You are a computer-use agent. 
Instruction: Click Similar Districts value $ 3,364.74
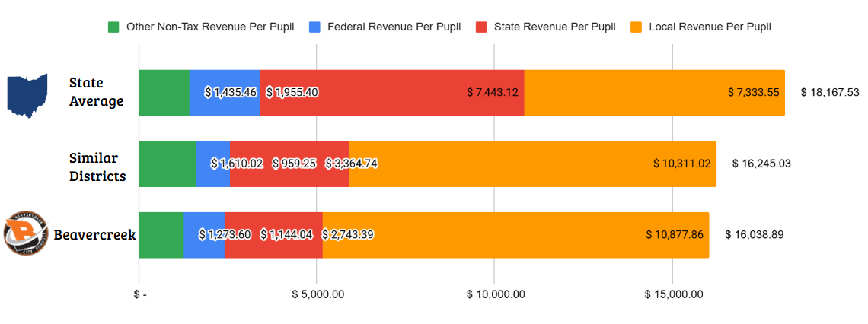point(352,164)
